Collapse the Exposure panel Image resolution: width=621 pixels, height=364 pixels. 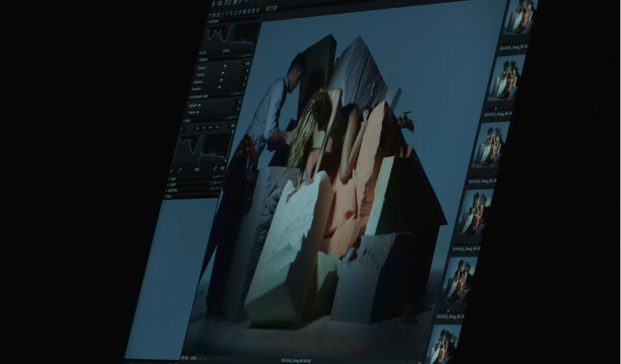199,60
